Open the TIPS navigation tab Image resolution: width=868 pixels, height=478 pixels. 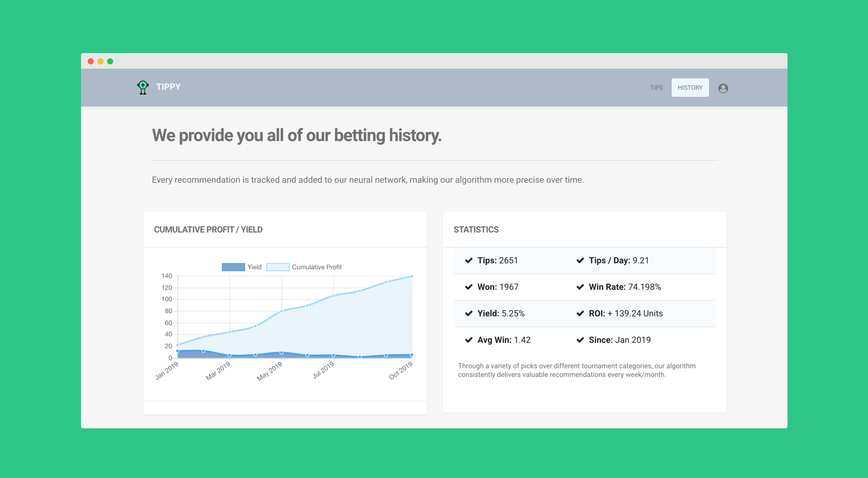656,88
